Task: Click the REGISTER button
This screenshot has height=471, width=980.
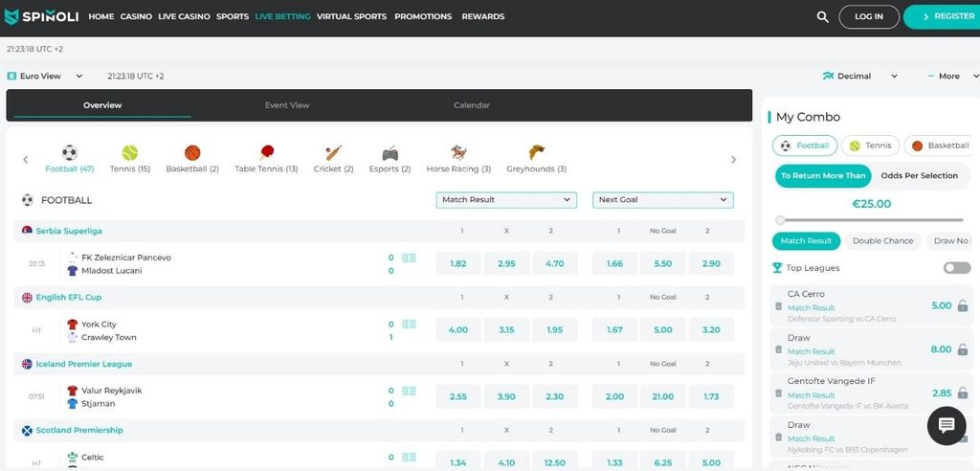Action: (944, 17)
